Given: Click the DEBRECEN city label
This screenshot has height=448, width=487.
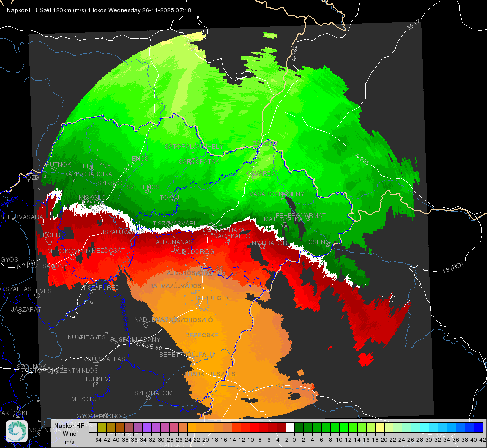Looking at the screenshot, I should (x=213, y=298).
